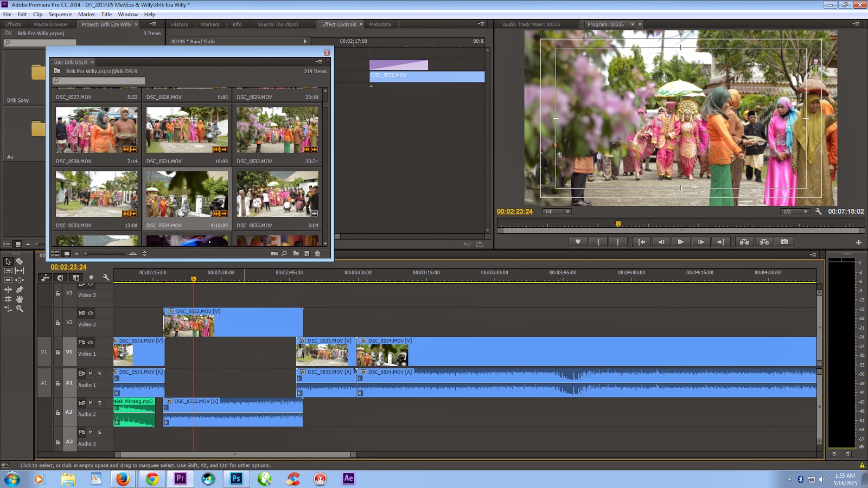This screenshot has width=868, height=488.
Task: Open Timeline panel flyout menu
Action: tap(813, 254)
